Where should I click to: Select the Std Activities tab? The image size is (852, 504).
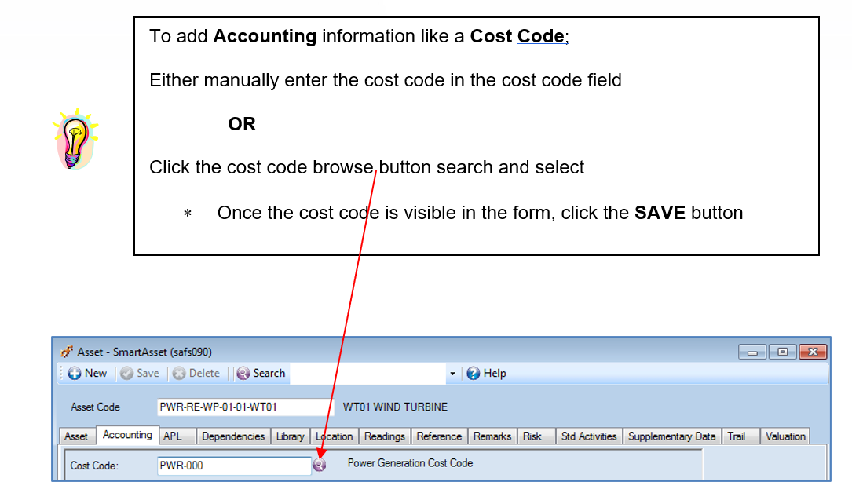[x=589, y=436]
